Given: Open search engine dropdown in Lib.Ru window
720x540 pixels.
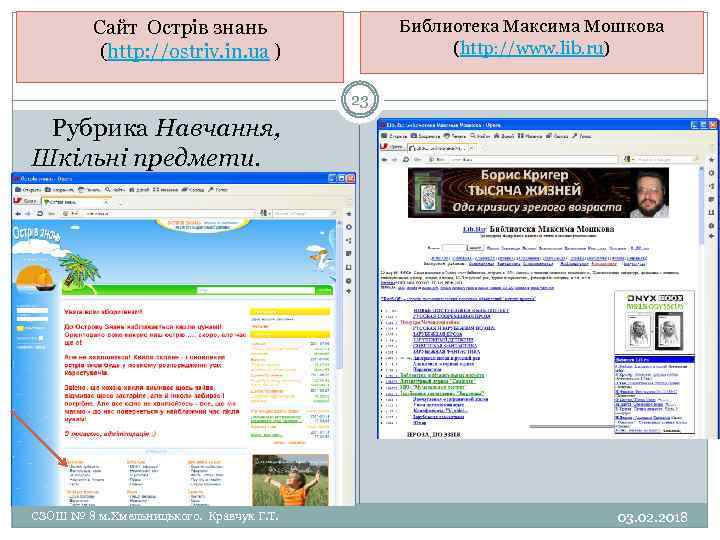Looking at the screenshot, I should [628, 159].
